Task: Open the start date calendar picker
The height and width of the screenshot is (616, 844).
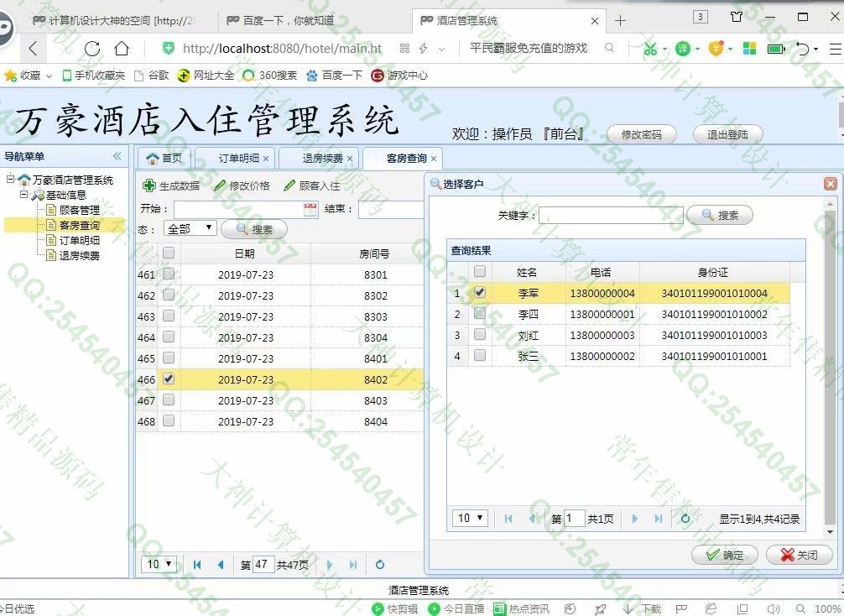Action: click(x=310, y=209)
